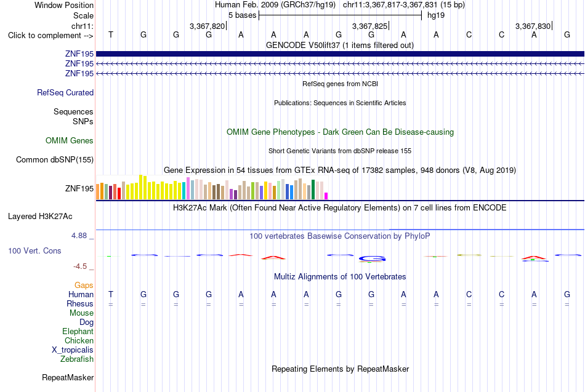Viewport: 585px width, 392px height.
Task: Click the 3,367,825 position marker
Action: click(369, 26)
